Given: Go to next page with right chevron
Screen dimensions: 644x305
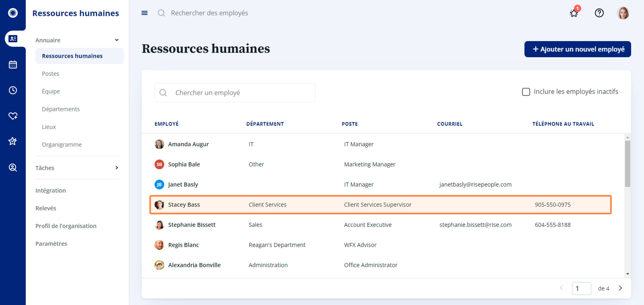Looking at the screenshot, I should click(x=620, y=288).
